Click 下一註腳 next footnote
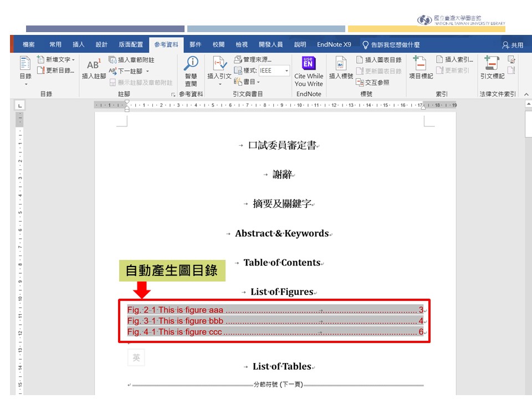Viewport: 532px width, 399px height. (x=126, y=71)
